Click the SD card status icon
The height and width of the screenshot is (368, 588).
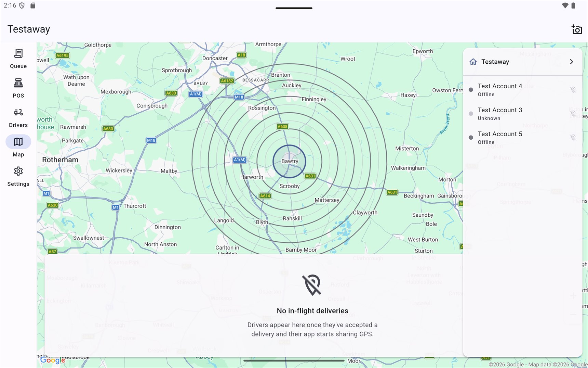[x=33, y=5]
